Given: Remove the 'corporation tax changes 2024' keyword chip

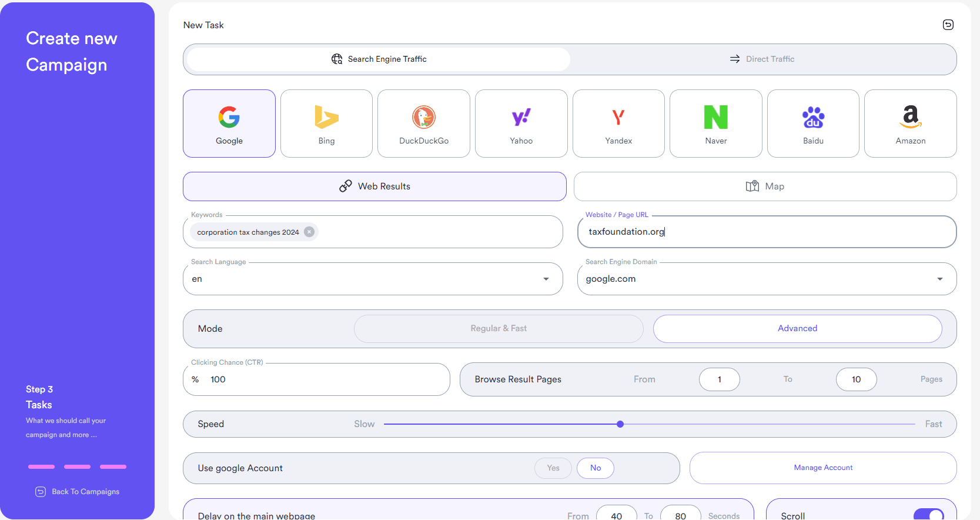Looking at the screenshot, I should [309, 232].
